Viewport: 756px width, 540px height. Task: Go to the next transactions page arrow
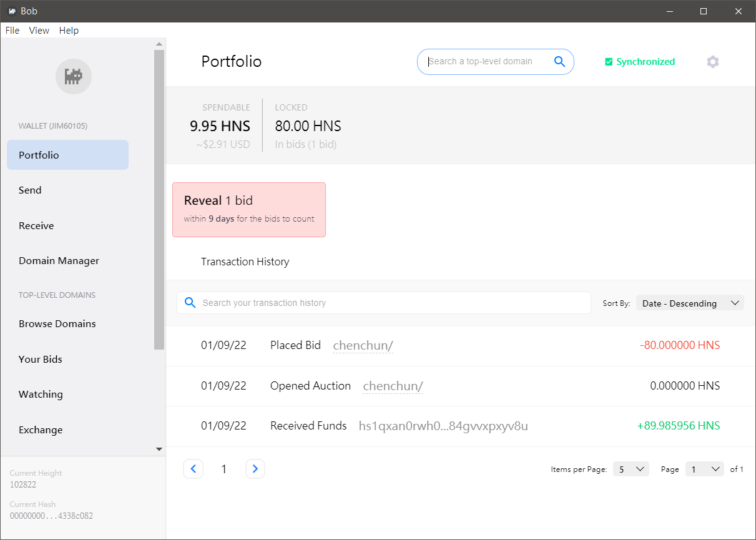coord(255,469)
